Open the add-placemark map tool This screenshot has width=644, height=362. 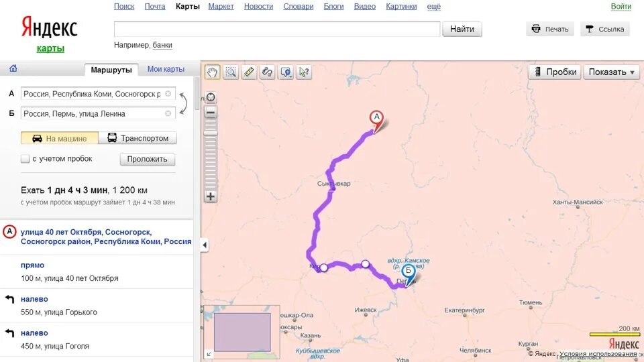[286, 72]
